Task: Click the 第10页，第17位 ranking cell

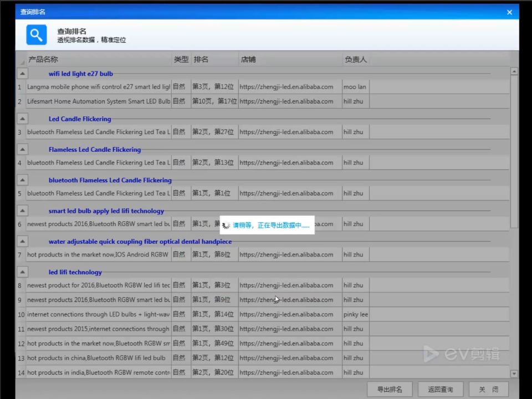Action: [215, 101]
